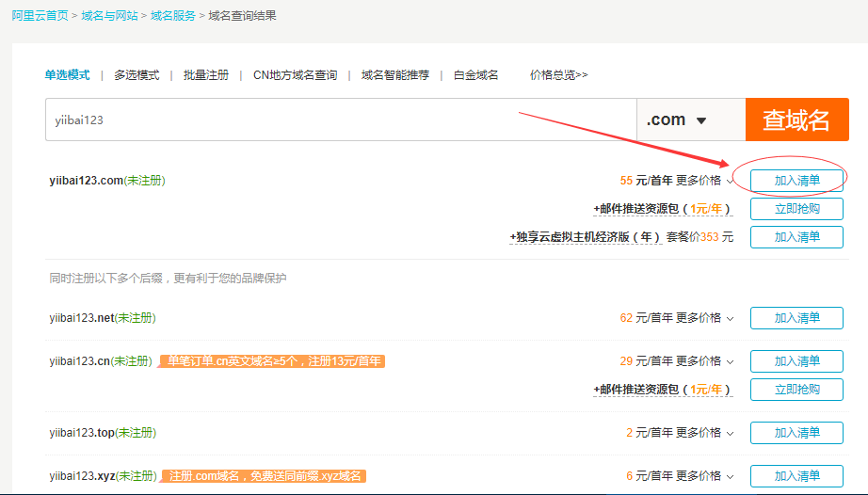Expand 更多价格 for yiibai123.net
The width and height of the screenshot is (868, 495).
point(704,318)
